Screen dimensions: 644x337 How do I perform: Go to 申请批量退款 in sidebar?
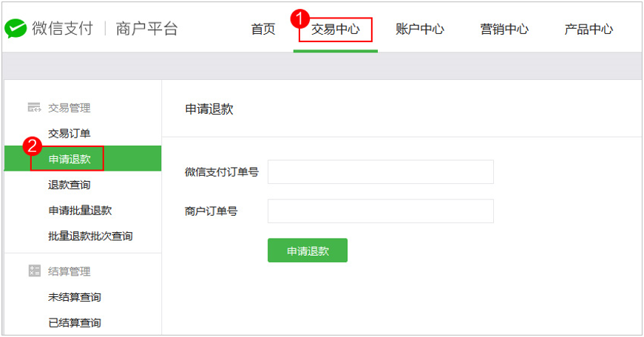point(80,211)
